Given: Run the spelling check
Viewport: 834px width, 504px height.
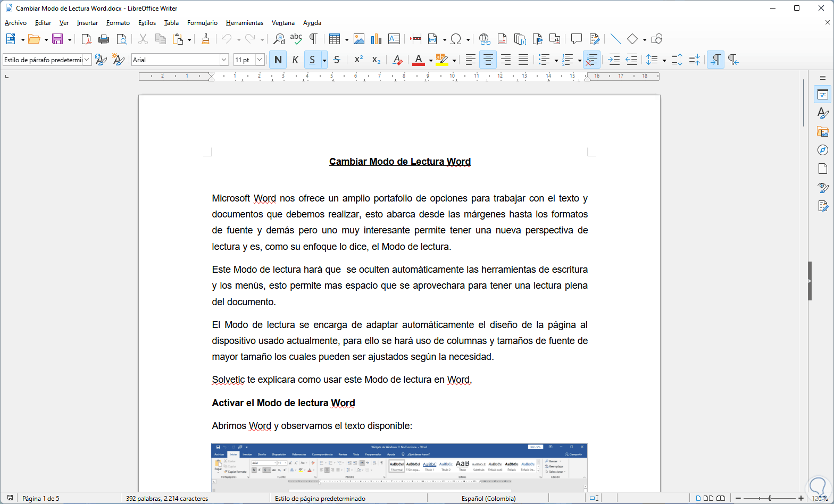Looking at the screenshot, I should (x=296, y=39).
